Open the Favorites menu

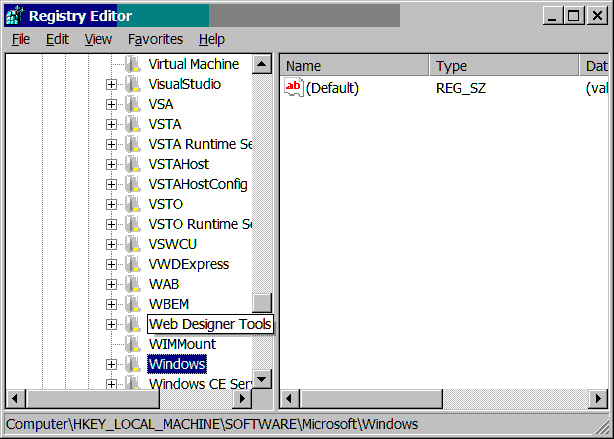(155, 39)
